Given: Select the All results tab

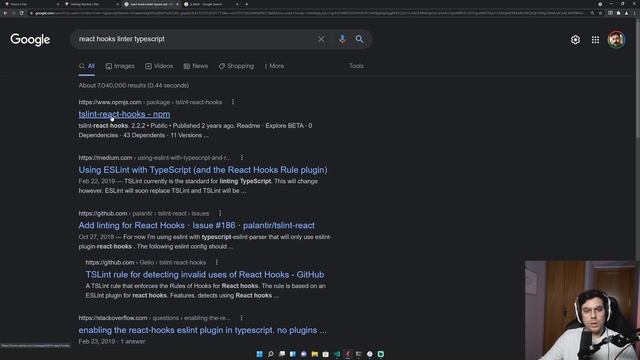Looking at the screenshot, I should coord(87,66).
